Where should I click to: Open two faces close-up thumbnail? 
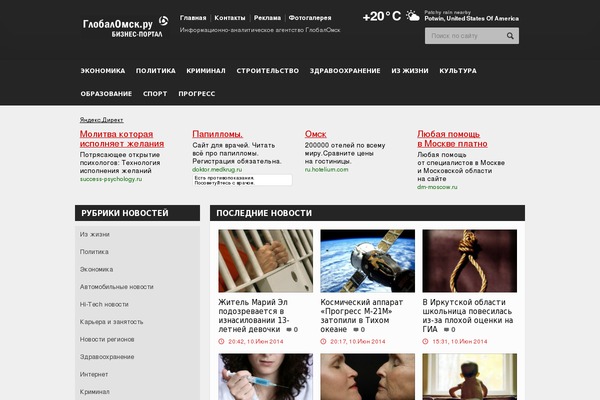[367, 377]
